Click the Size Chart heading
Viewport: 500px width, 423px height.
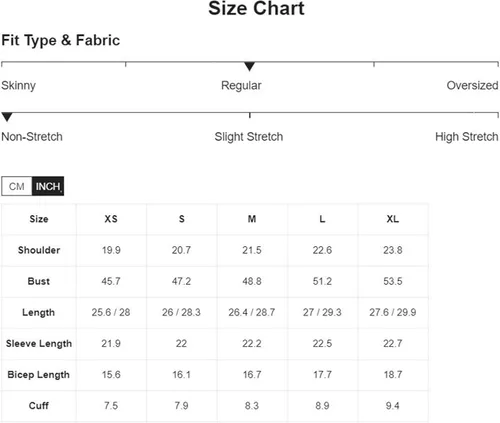256,8
